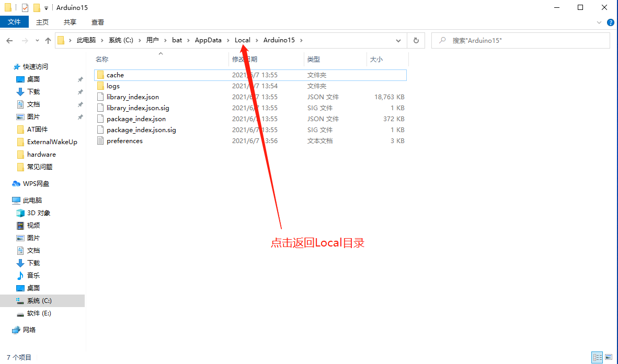
Task: Open pinned 桌面 under quick access
Action: (28, 79)
